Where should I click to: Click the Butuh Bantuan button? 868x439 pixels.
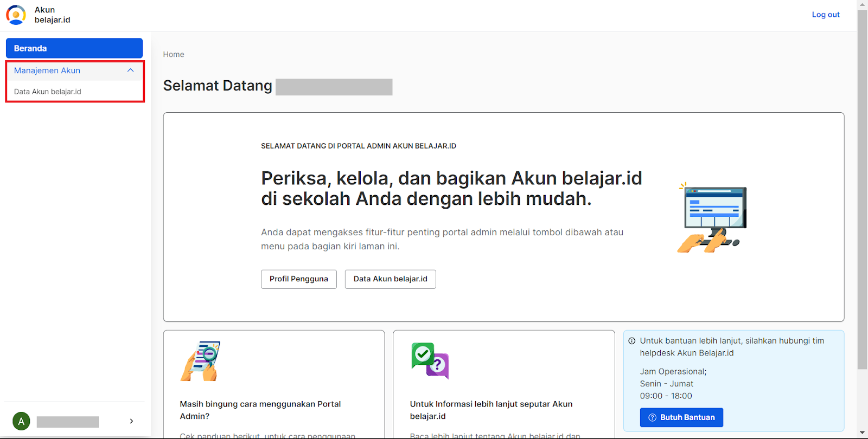681,417
